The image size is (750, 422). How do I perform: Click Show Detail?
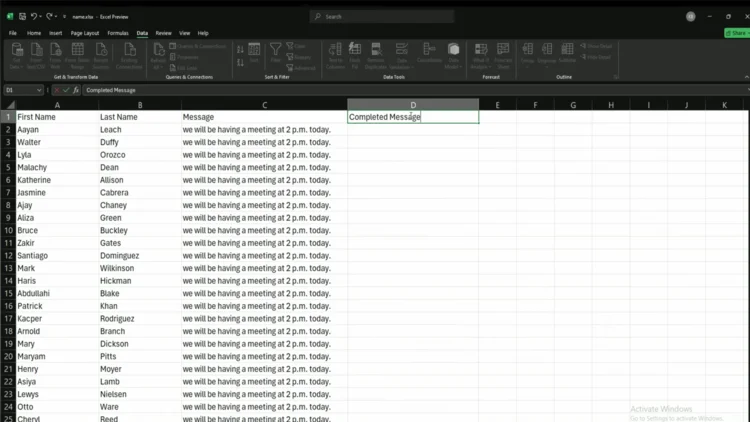(x=596, y=46)
